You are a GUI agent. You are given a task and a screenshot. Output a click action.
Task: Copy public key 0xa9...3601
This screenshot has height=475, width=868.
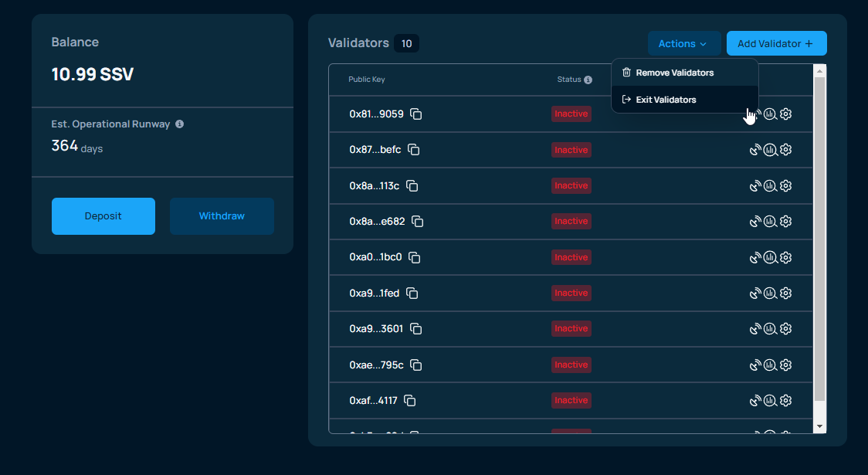pos(415,329)
